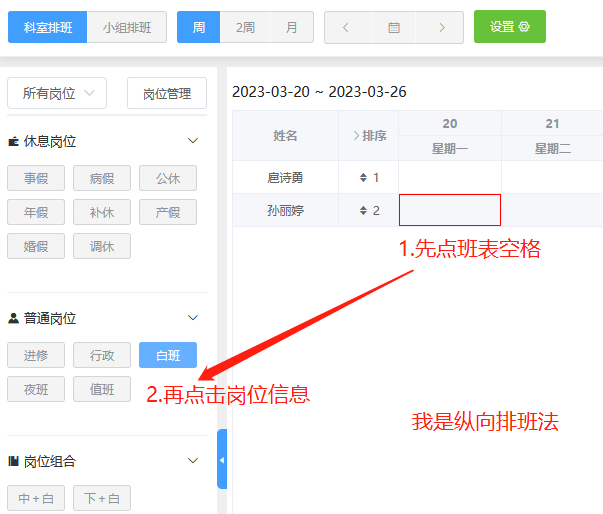The height and width of the screenshot is (514, 603).
Task: Click 孙丽婷's Monday schedule cell
Action: (450, 210)
